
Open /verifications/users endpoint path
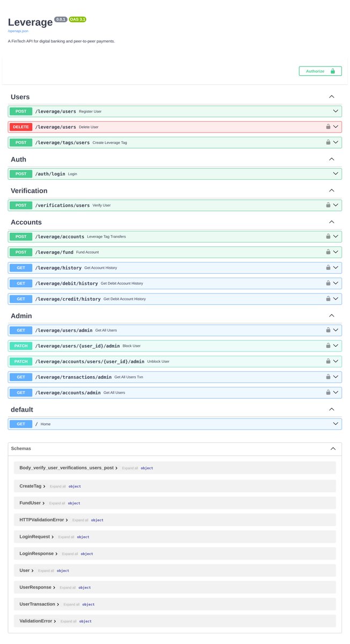[x=62, y=205]
